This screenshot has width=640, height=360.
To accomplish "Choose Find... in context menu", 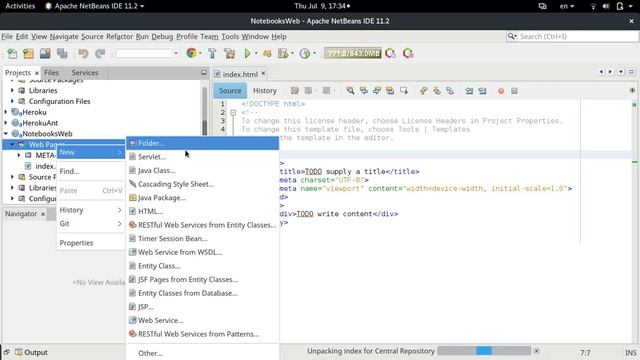I will (x=91, y=171).
